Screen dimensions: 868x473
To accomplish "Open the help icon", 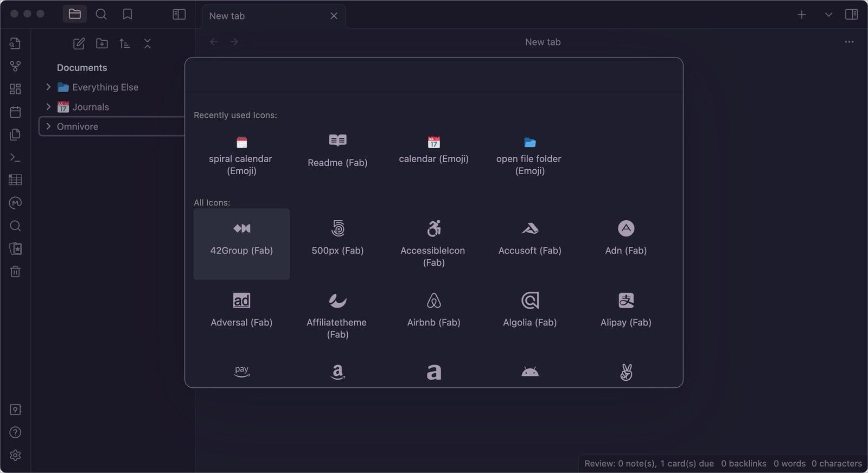I will [15, 432].
